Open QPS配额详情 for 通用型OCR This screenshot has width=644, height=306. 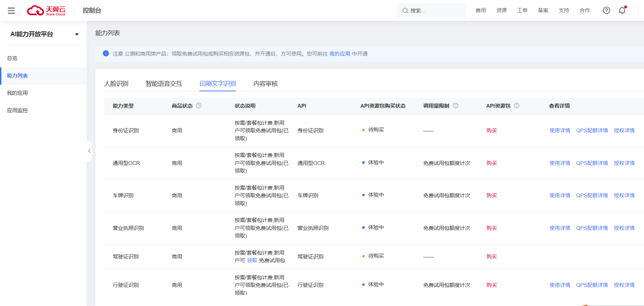[592, 163]
